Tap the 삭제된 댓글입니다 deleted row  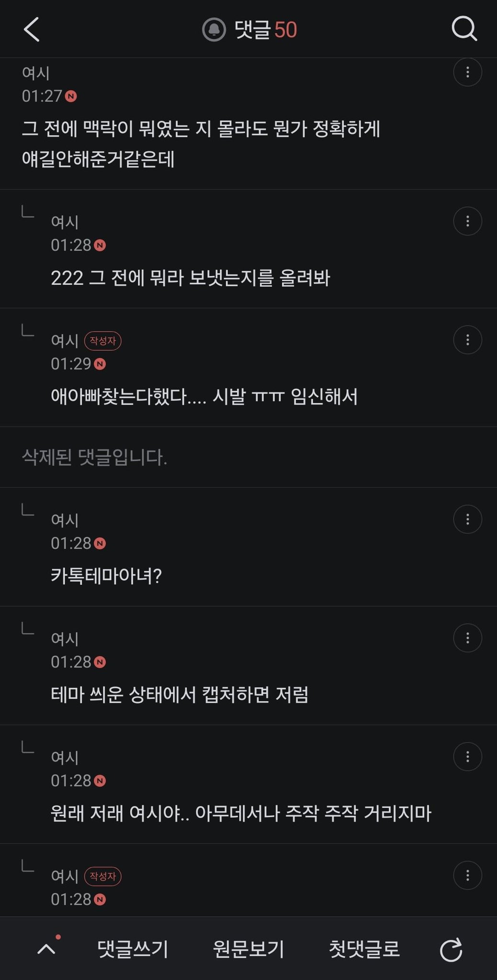coord(248,457)
